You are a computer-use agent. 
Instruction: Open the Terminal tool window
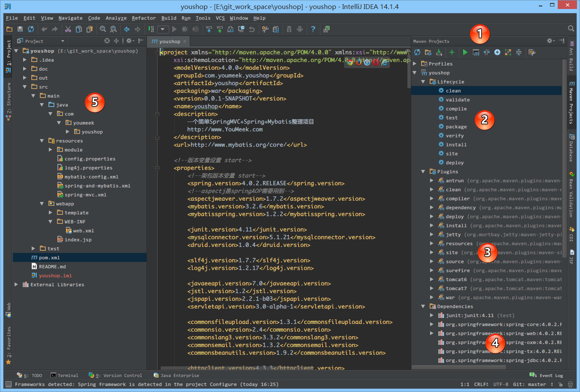(65, 375)
